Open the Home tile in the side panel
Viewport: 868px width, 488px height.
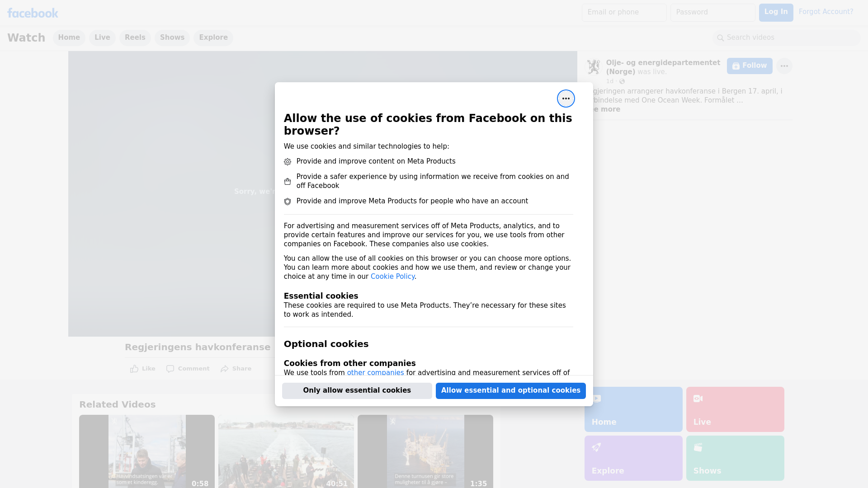(633, 409)
